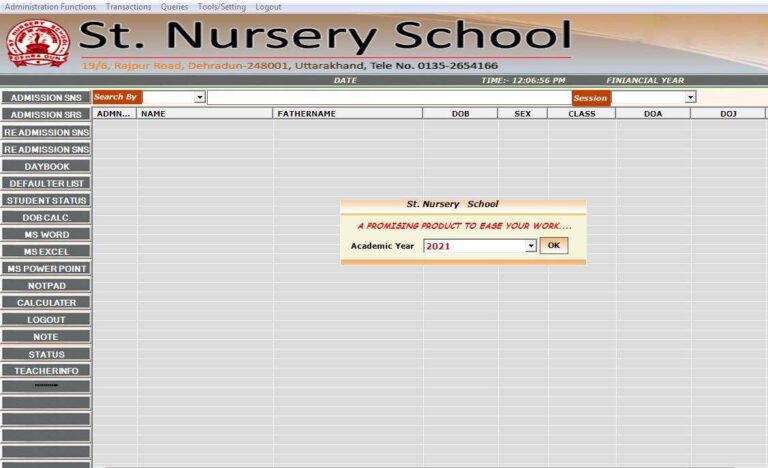Click the DATE label in the status strip
The height and width of the screenshot is (468, 768).
pos(345,80)
